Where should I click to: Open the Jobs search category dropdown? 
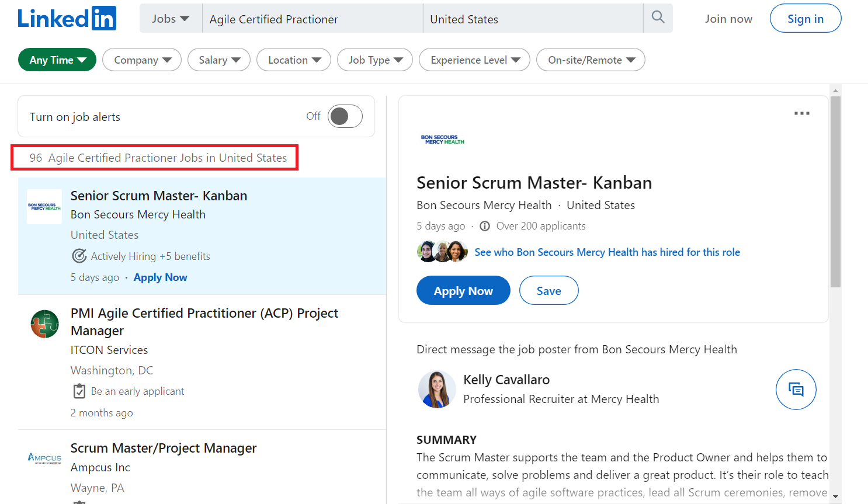[x=170, y=19]
